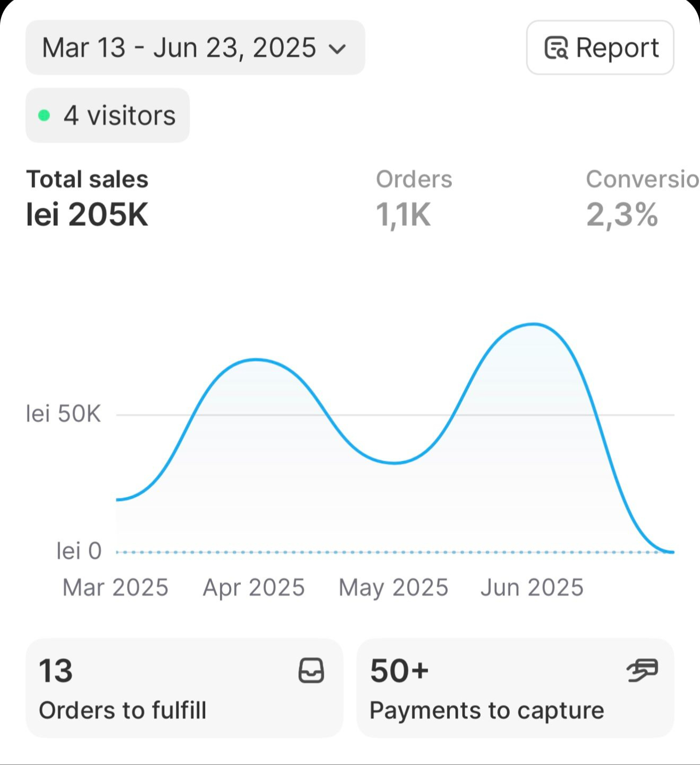This screenshot has height=765, width=700.
Task: Tap the 4 visitors badge
Action: [x=108, y=115]
